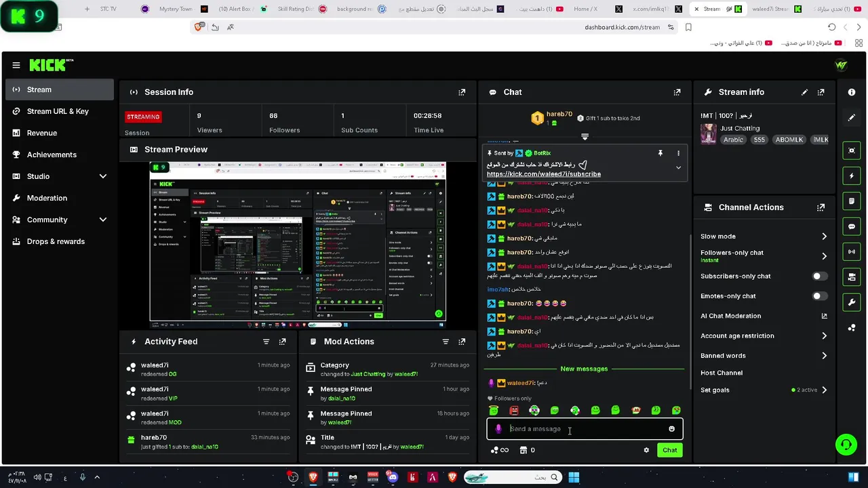Expand the Community sidebar section

[103, 220]
